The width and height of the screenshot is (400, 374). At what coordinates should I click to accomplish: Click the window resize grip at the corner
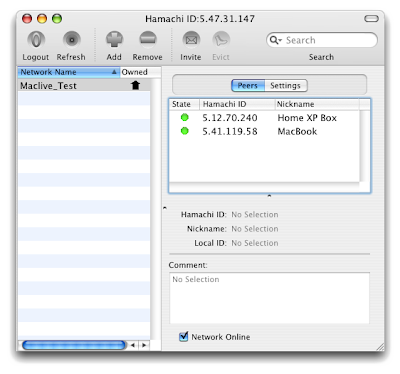380,347
